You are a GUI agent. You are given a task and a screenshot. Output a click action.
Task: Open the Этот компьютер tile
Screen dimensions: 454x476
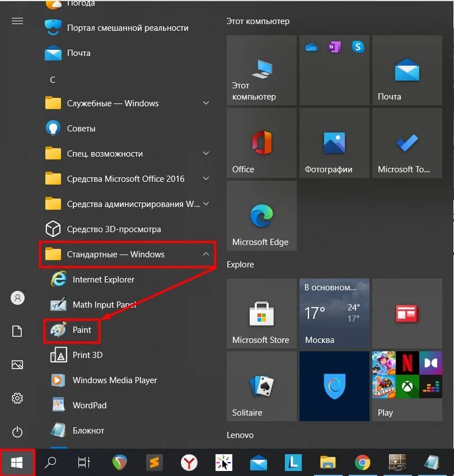(x=261, y=70)
